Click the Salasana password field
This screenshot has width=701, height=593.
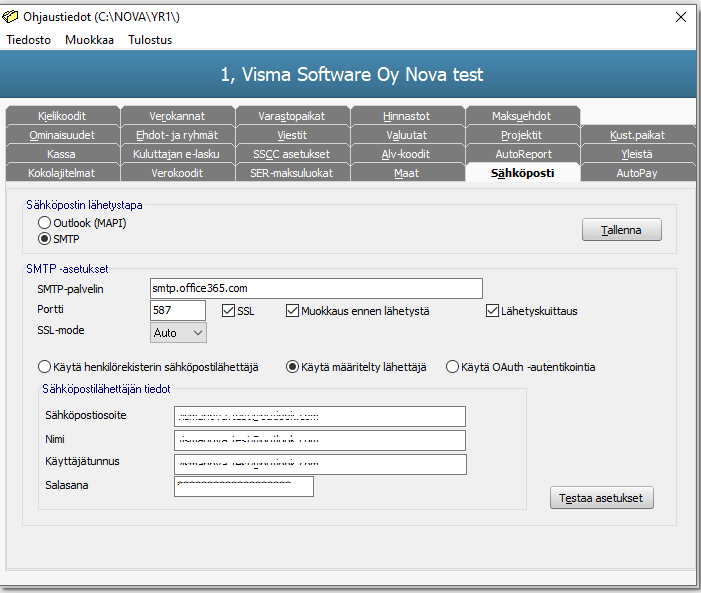pyautogui.click(x=244, y=487)
